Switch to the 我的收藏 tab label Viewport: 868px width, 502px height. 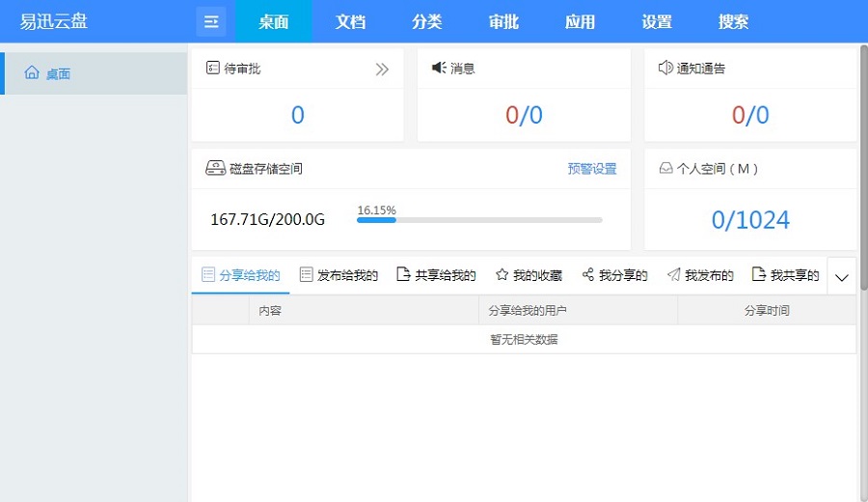pos(537,275)
